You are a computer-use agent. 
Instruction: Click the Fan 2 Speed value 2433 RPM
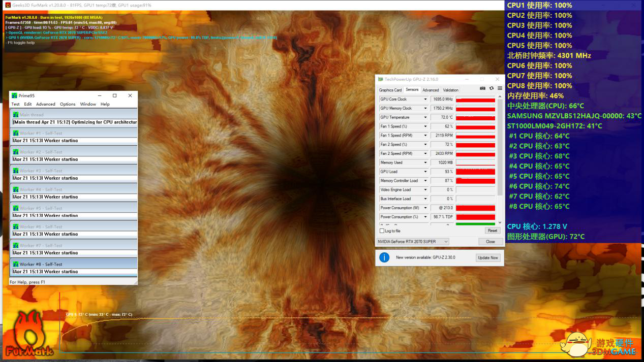[x=442, y=153]
